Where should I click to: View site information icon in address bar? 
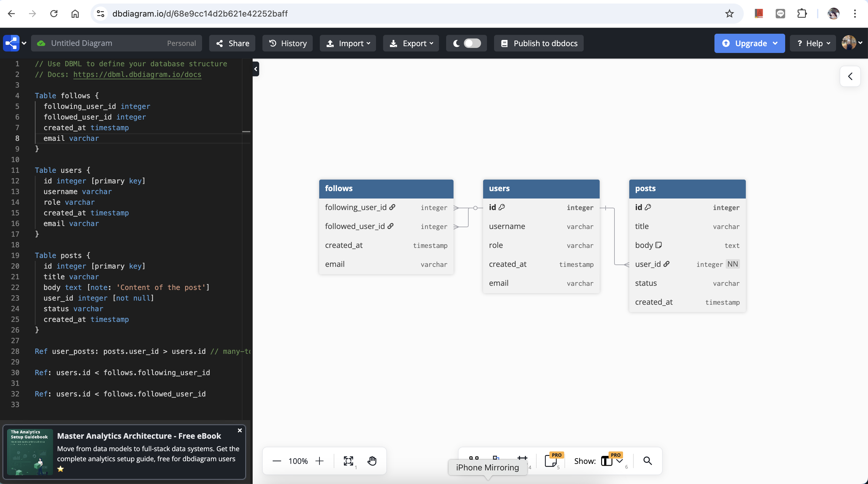pos(100,14)
